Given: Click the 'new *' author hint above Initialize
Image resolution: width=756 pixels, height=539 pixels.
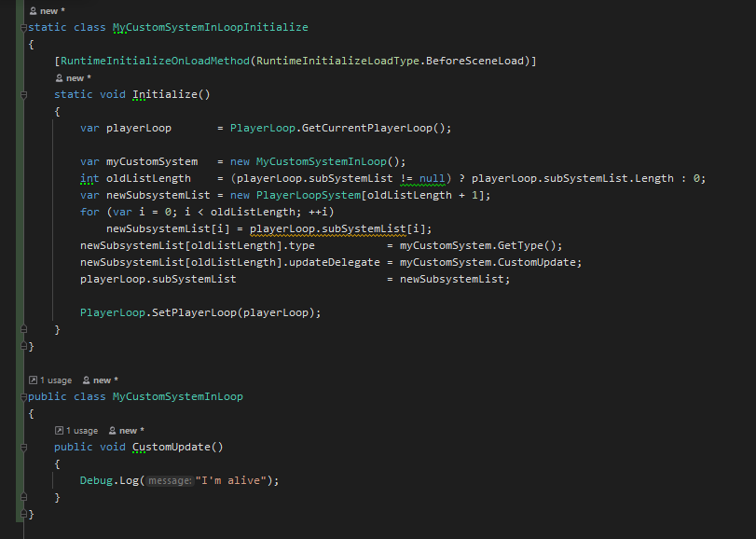Looking at the screenshot, I should pyautogui.click(x=77, y=77).
